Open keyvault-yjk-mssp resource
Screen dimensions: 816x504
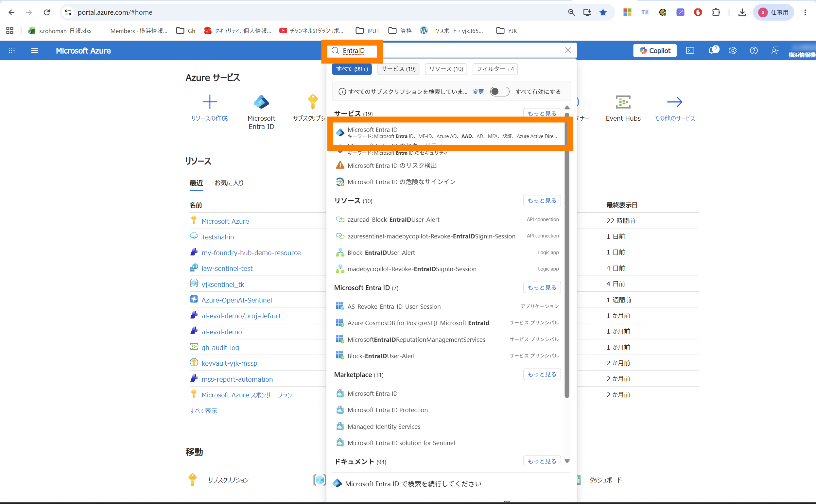pyautogui.click(x=229, y=363)
